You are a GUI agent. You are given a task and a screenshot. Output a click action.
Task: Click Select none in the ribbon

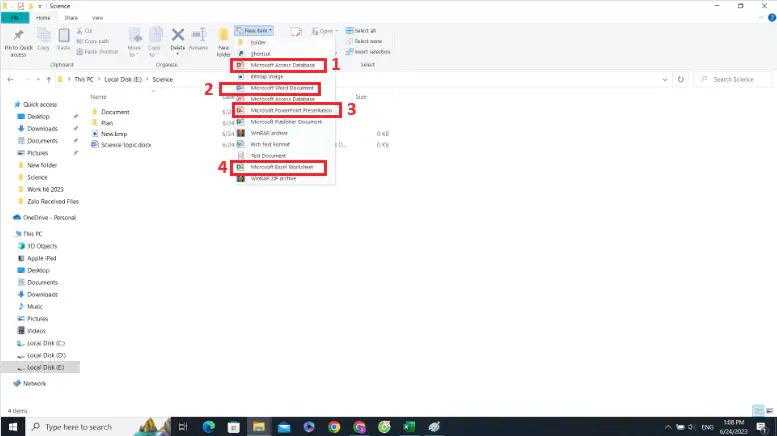tap(364, 41)
